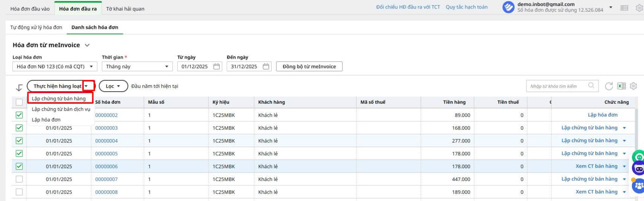This screenshot has width=644, height=201.
Task: Expand the Hóa đơn từ meInvoice chevron
Action: point(87,45)
